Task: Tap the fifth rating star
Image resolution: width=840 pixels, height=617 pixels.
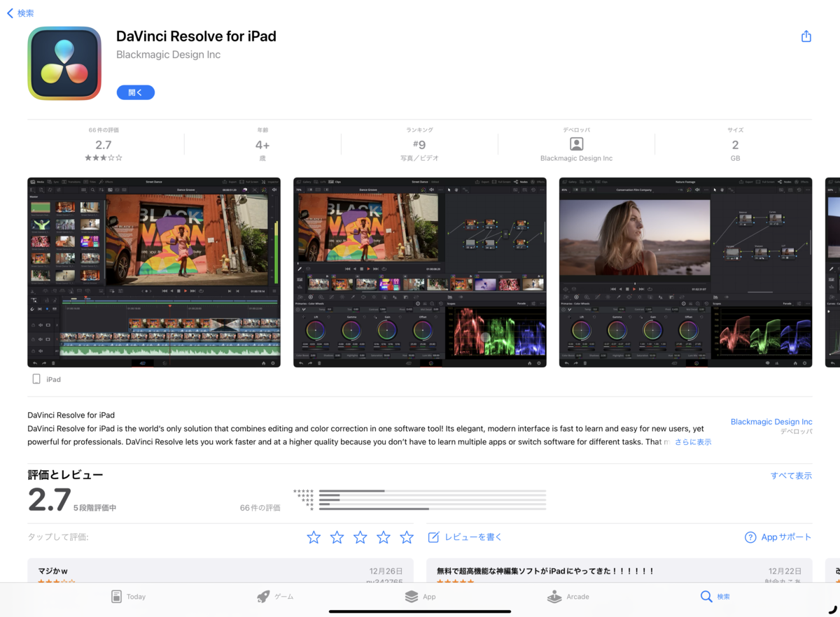Action: point(407,537)
